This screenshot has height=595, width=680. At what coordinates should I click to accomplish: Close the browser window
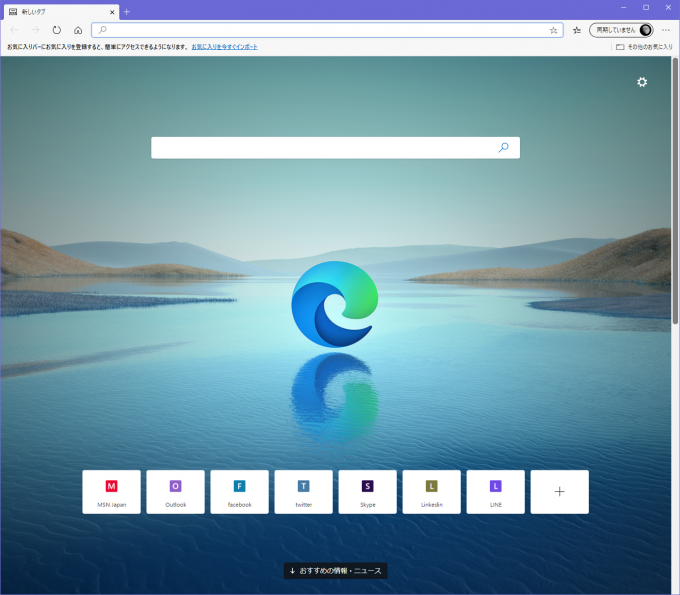668,7
